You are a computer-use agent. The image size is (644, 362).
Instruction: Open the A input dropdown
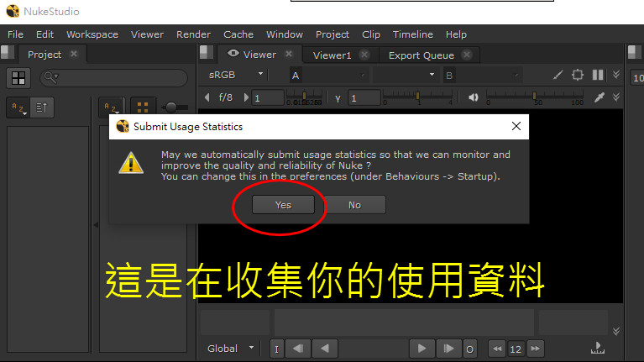[328, 76]
